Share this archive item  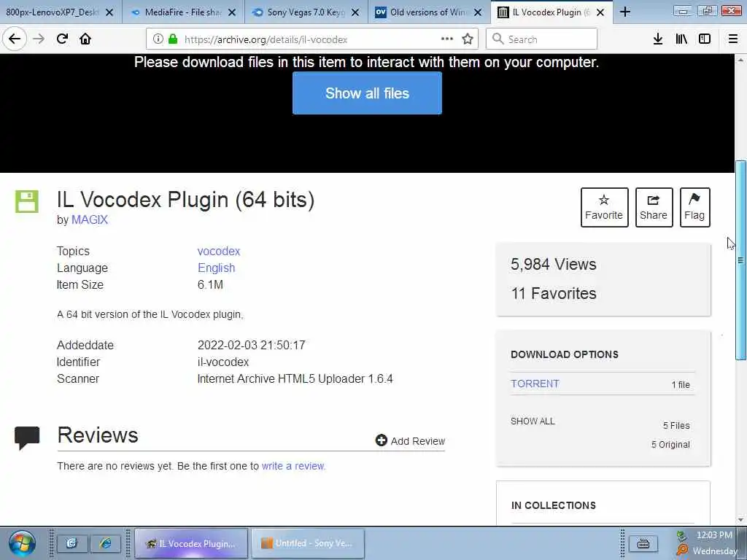tap(654, 207)
